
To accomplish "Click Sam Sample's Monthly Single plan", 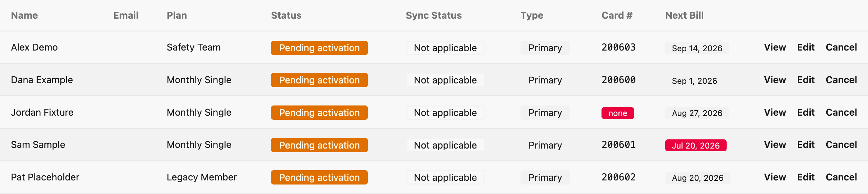I will [199, 145].
